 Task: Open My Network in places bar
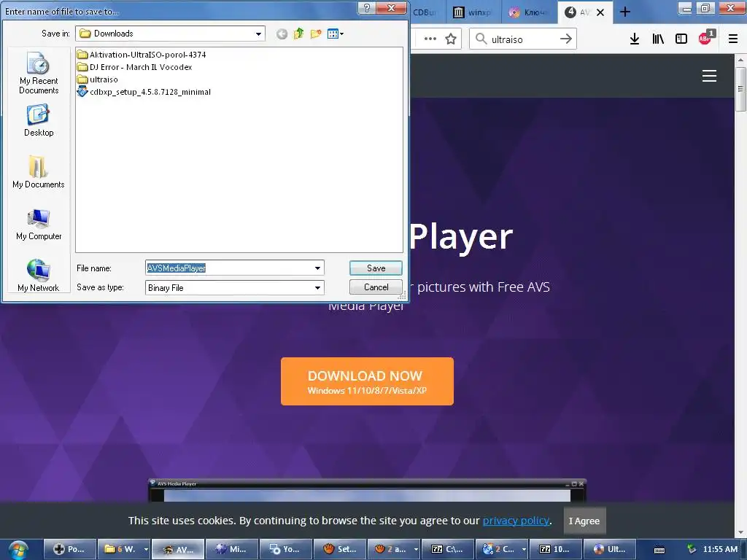39,275
